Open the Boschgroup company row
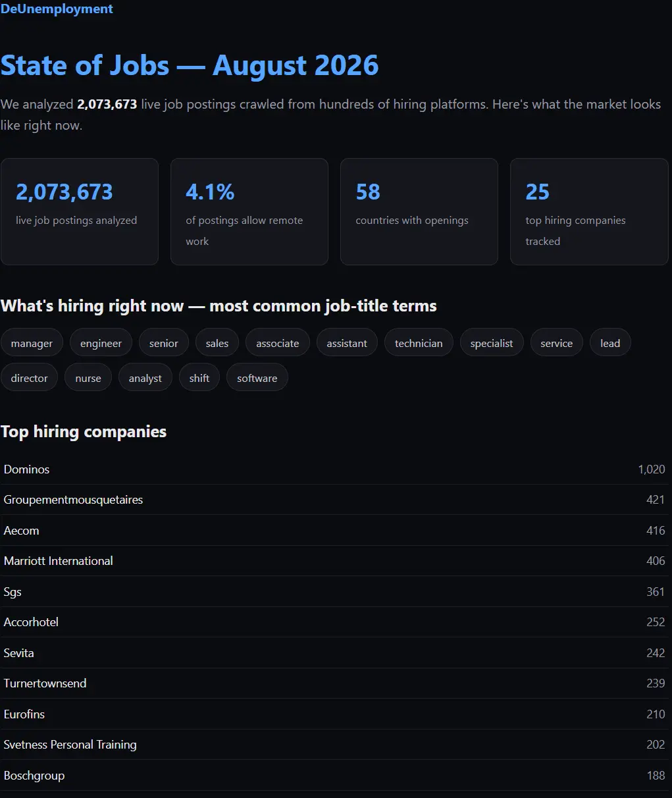 click(334, 776)
